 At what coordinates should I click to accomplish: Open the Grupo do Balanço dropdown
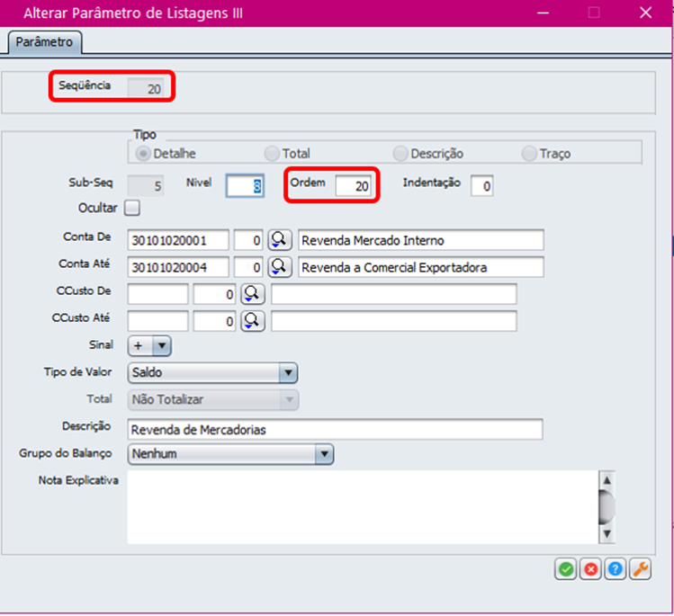coord(324,454)
